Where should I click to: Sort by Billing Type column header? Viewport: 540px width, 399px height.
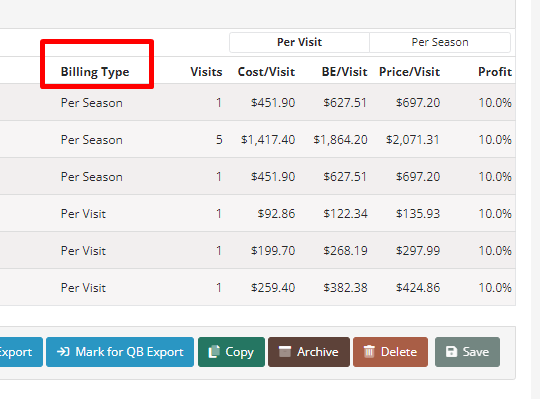(95, 72)
